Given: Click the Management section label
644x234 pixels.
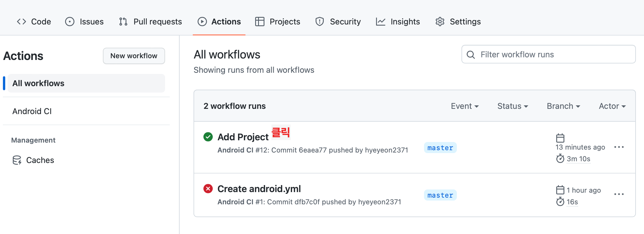Looking at the screenshot, I should 33,140.
